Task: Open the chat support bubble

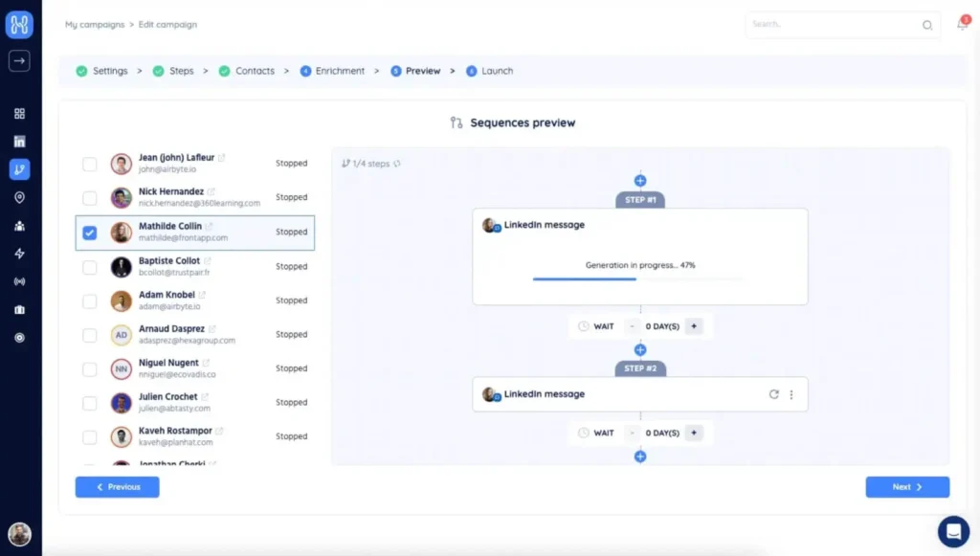Action: pyautogui.click(x=953, y=531)
